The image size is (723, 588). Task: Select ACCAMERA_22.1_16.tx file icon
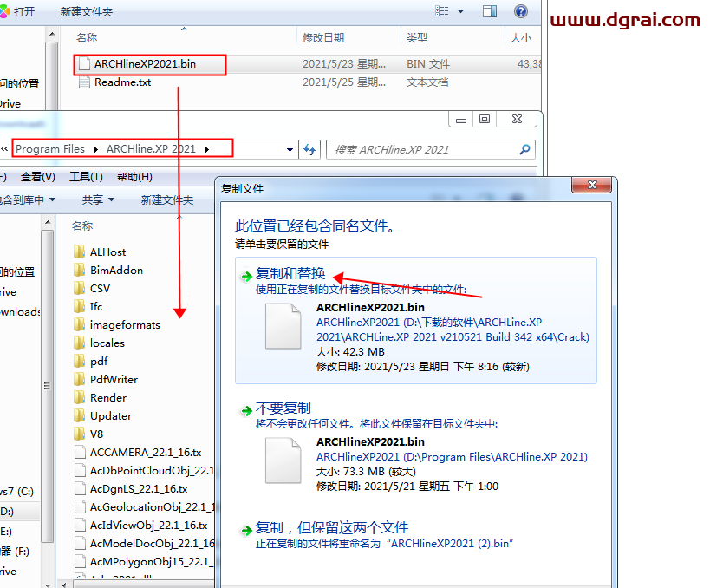click(x=80, y=452)
